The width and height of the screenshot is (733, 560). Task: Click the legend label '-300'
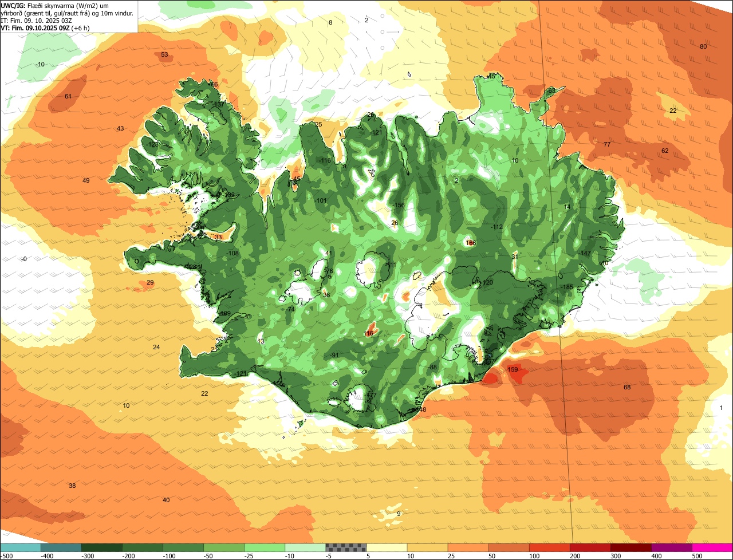[x=88, y=555]
